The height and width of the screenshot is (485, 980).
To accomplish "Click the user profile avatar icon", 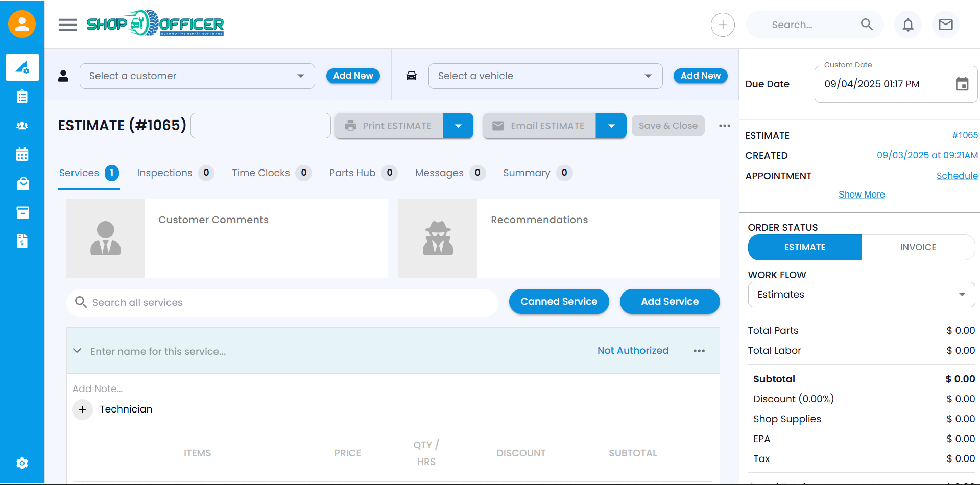I will click(22, 24).
